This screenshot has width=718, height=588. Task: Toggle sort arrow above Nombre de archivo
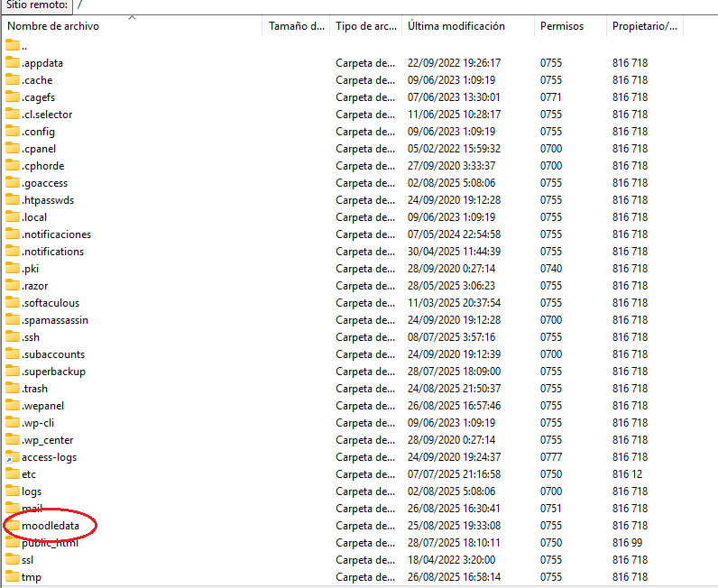coord(133,17)
